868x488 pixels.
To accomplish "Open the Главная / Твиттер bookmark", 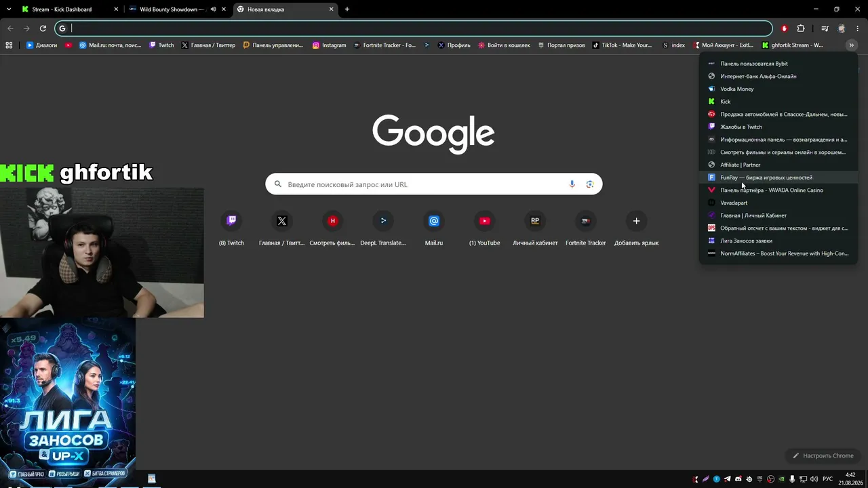I will coord(208,45).
